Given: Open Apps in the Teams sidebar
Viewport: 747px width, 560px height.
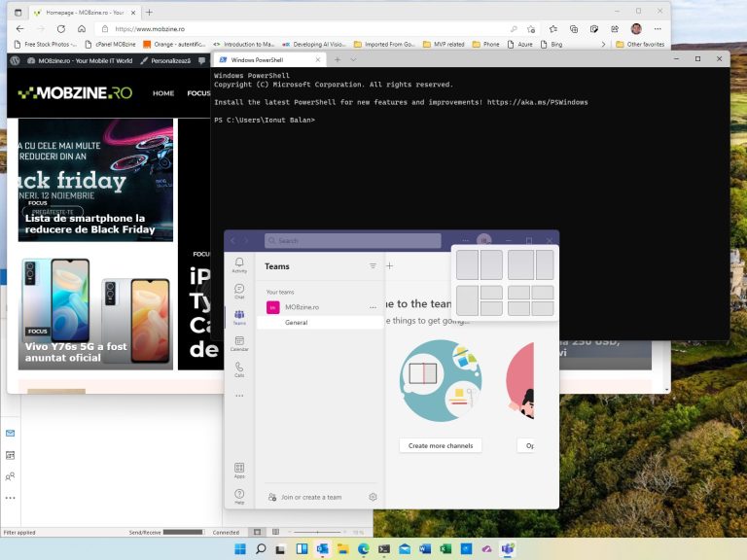Looking at the screenshot, I should point(239,471).
